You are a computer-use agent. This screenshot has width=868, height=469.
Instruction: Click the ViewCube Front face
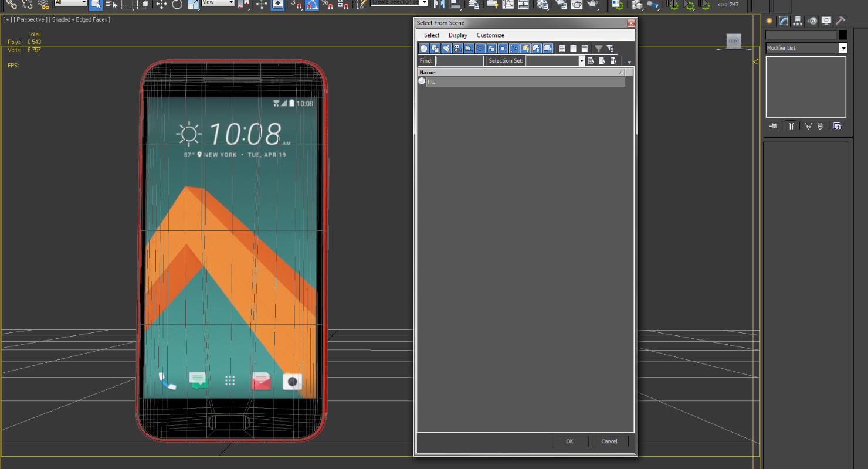pyautogui.click(x=734, y=41)
